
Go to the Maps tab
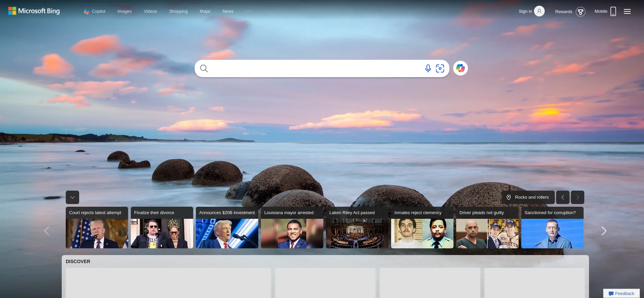pyautogui.click(x=205, y=11)
